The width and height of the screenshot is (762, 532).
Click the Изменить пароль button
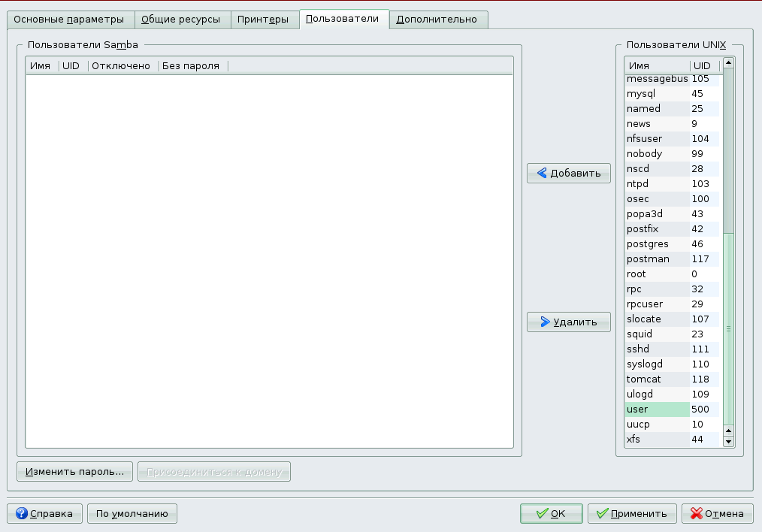tap(74, 471)
